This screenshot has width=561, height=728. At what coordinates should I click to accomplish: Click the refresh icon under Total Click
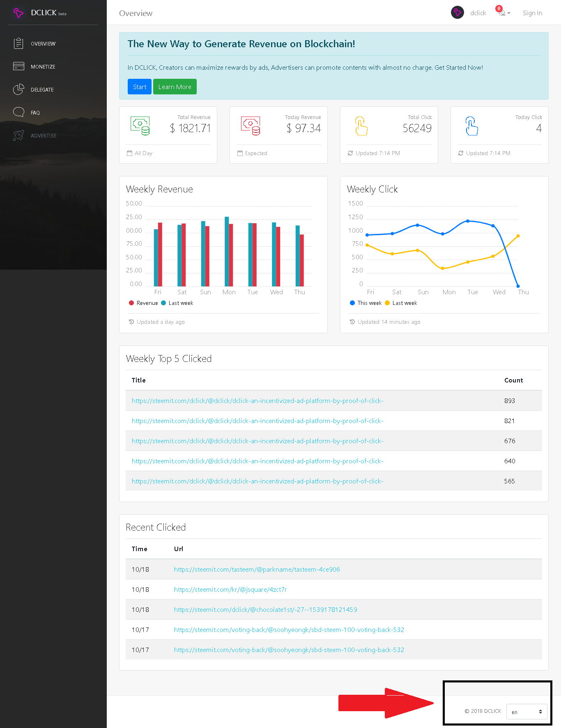point(350,153)
